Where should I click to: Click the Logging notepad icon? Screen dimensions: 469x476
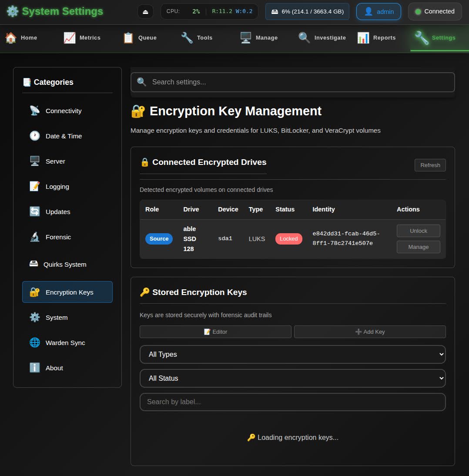(x=35, y=186)
